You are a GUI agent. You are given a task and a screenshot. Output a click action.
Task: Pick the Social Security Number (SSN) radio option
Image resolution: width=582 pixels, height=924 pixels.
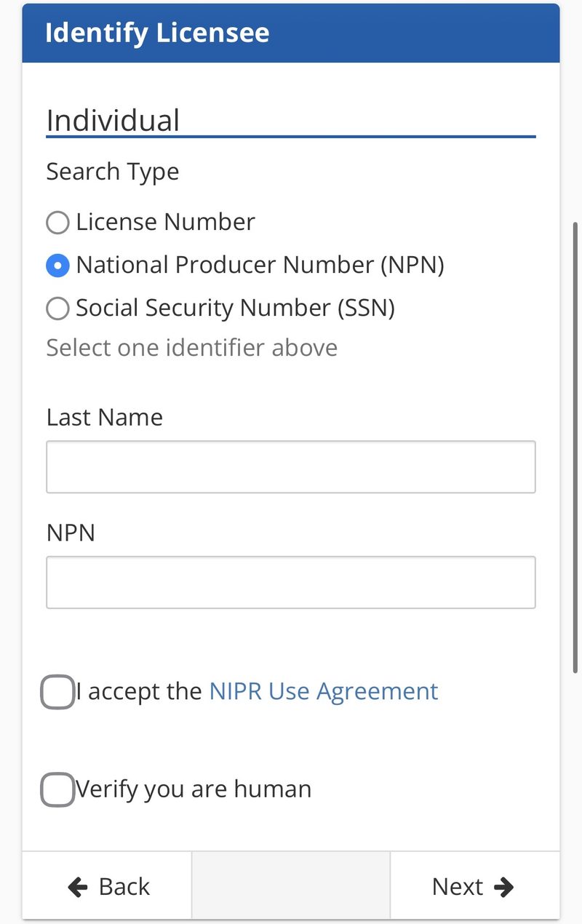(x=57, y=308)
